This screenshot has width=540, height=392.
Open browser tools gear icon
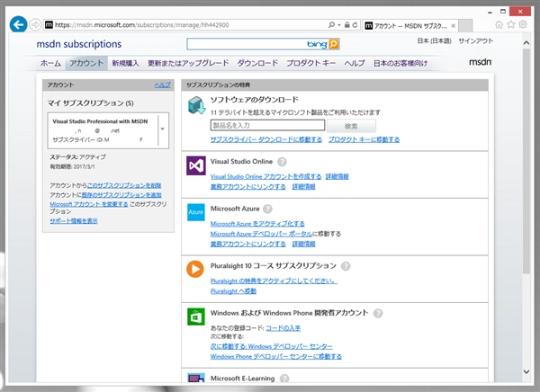point(523,24)
